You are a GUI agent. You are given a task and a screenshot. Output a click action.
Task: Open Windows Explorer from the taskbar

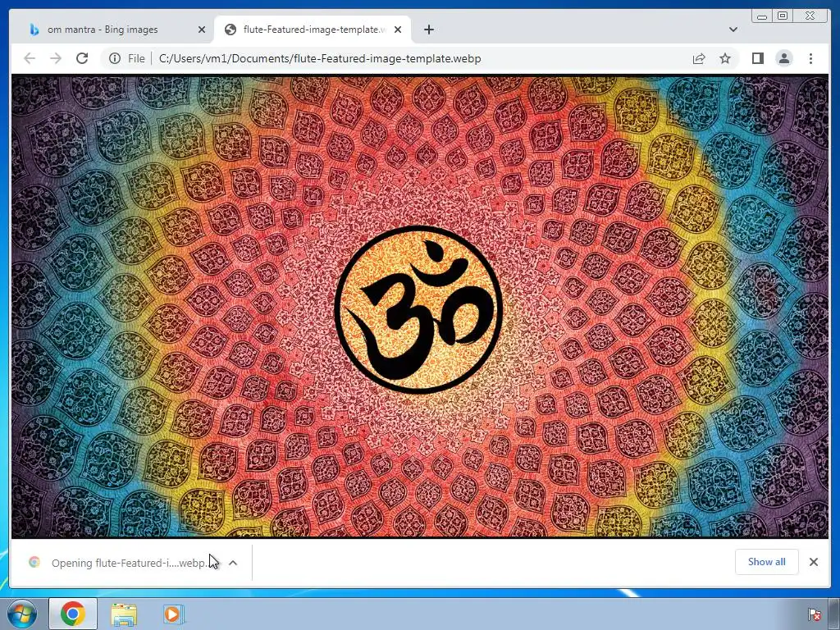(124, 614)
